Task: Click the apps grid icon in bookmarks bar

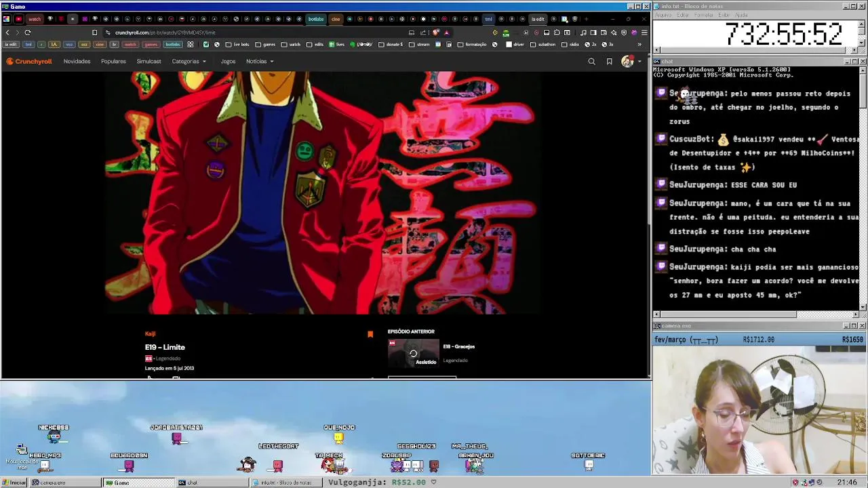Action: [191, 45]
